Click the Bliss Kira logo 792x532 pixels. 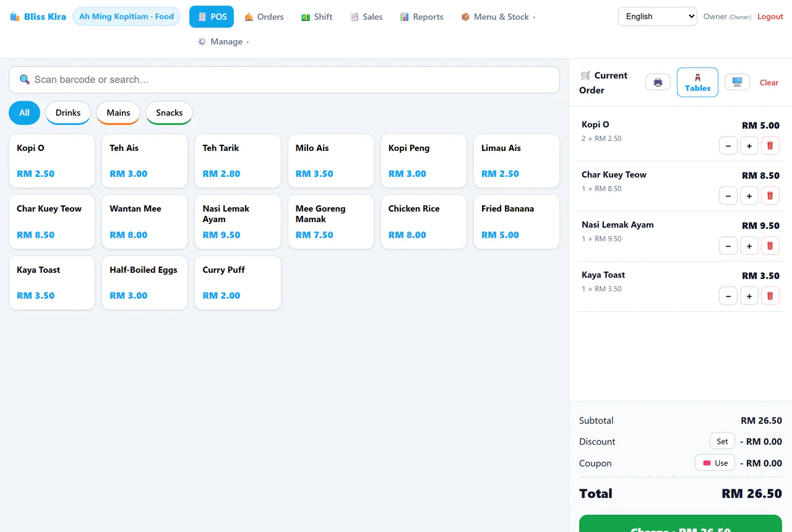(38, 17)
